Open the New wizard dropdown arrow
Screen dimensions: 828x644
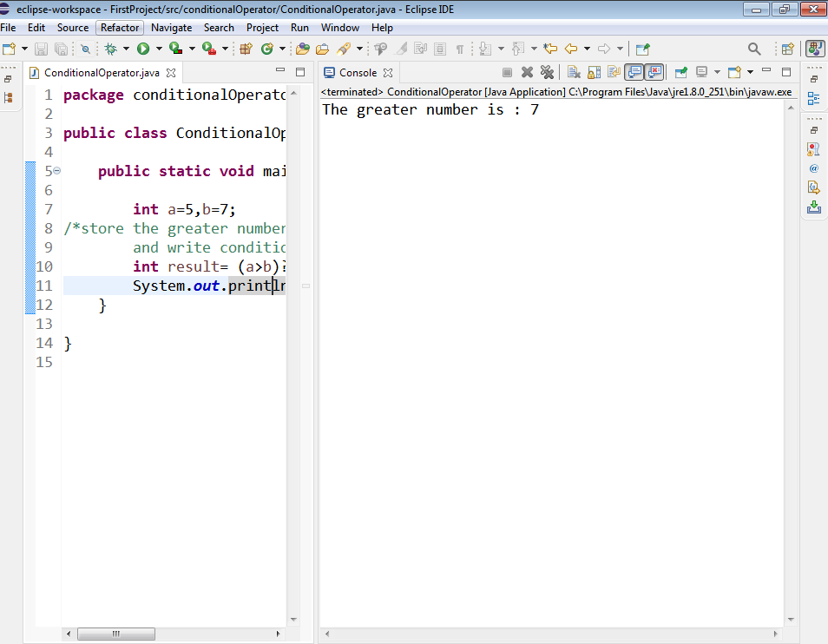tap(25, 49)
